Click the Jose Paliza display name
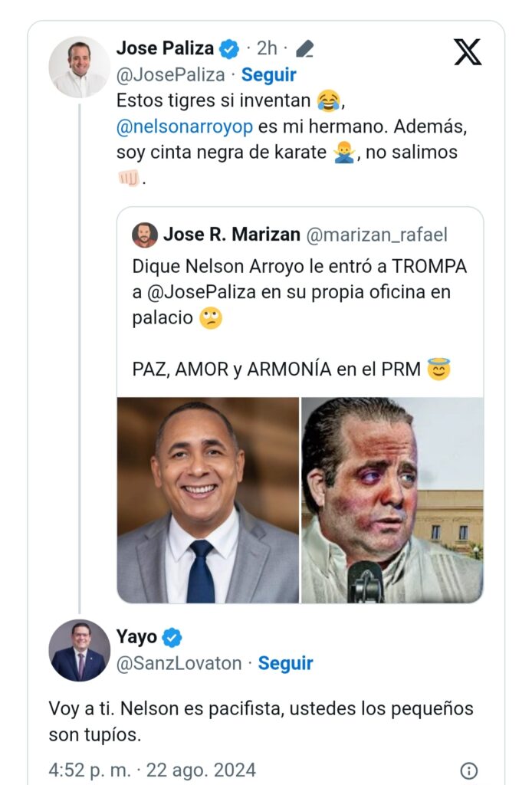 (x=165, y=48)
